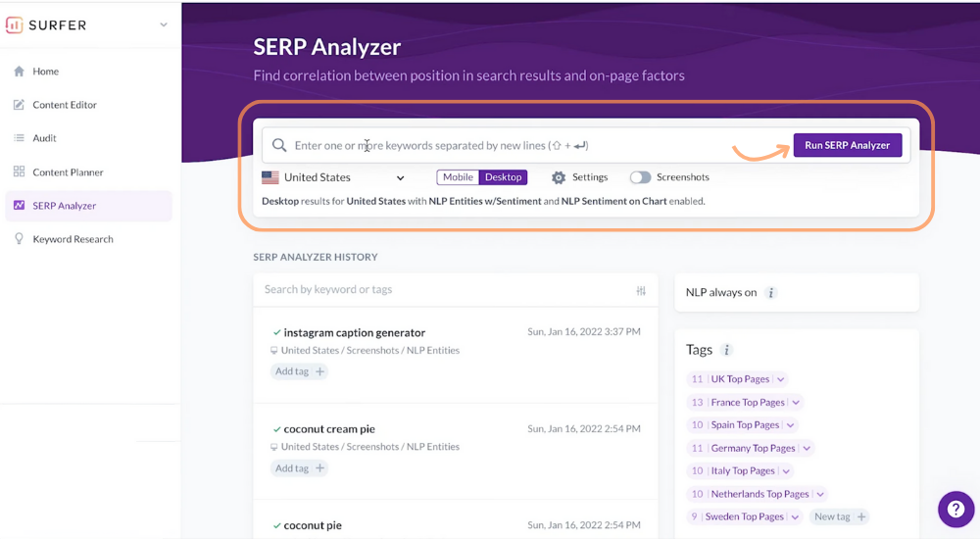This screenshot has width=980, height=539.
Task: Click plus icon for instagram caption generator tag
Action: tap(319, 371)
